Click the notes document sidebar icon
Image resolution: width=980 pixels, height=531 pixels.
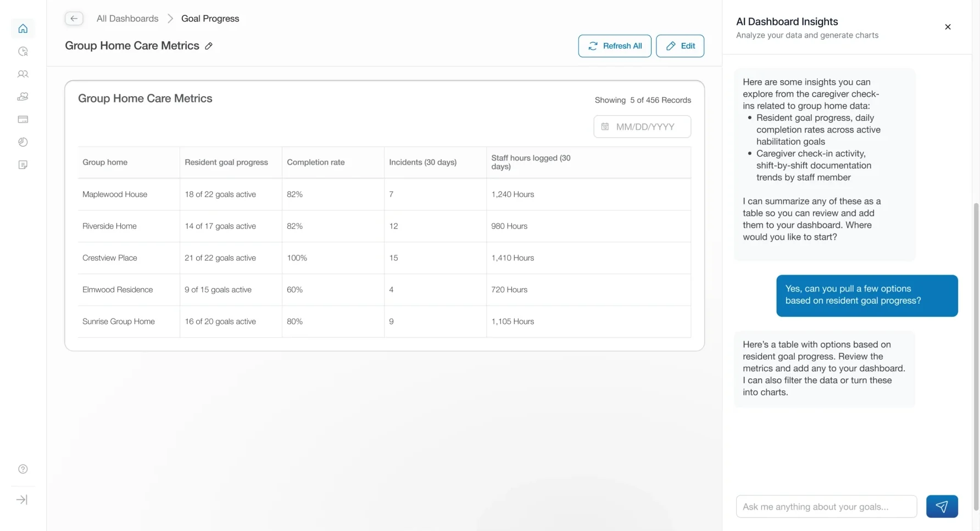coord(23,165)
